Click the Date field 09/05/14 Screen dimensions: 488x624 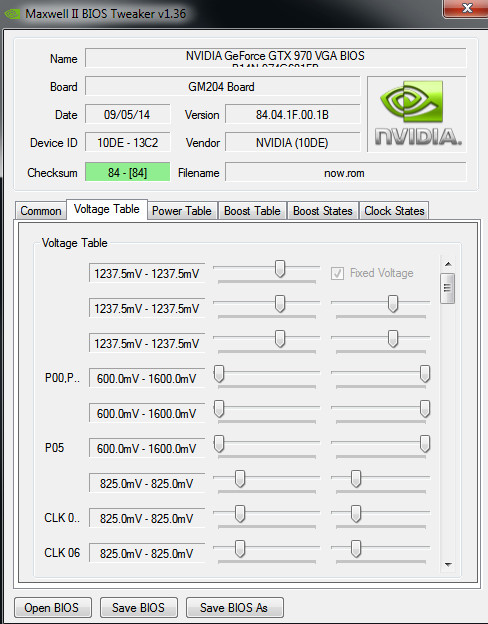point(127,115)
